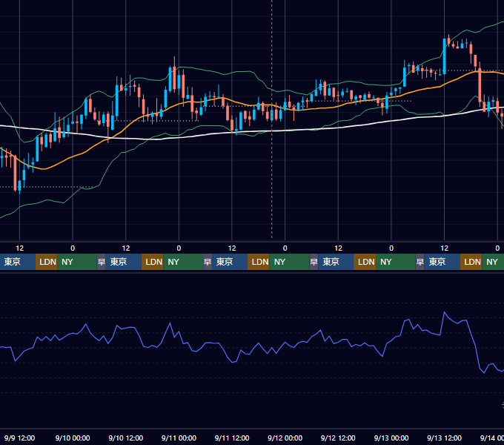The image size is (504, 445).
Task: Select the 早 early session block on 9/12
Action: coord(314,262)
